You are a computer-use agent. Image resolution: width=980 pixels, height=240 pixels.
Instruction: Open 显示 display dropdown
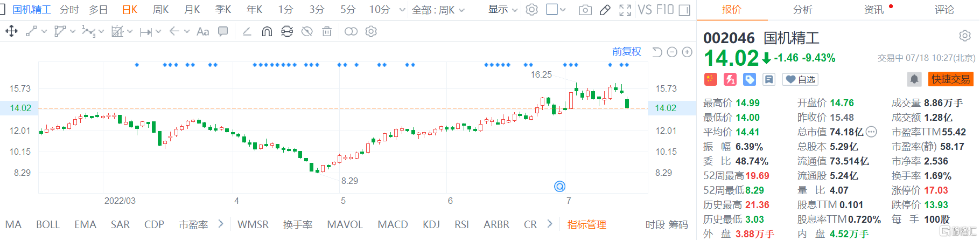[503, 10]
